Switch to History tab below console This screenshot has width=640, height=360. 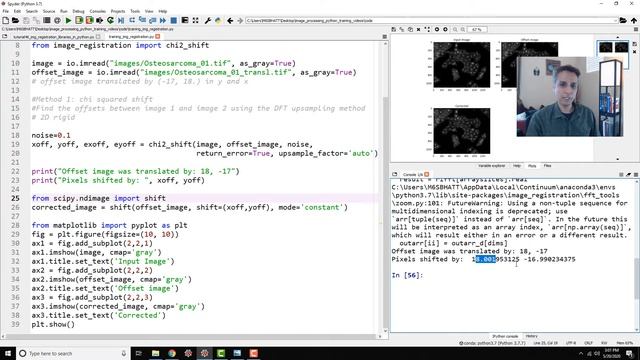(x=531, y=336)
